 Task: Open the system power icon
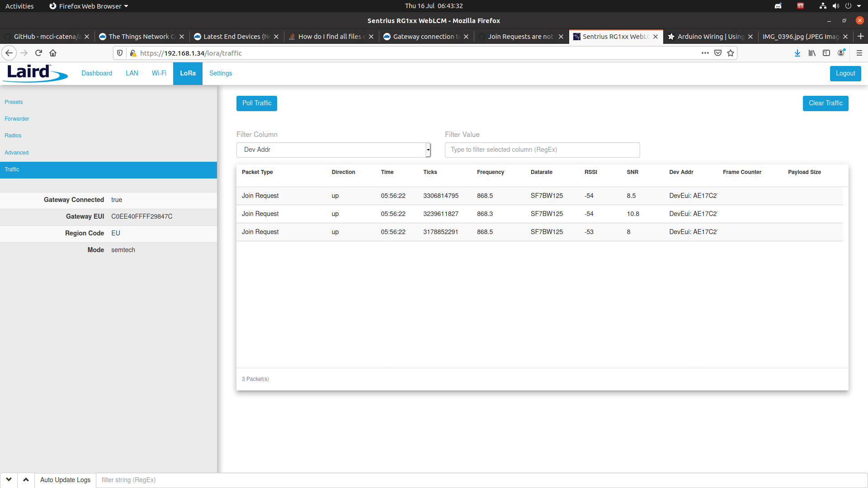point(849,6)
